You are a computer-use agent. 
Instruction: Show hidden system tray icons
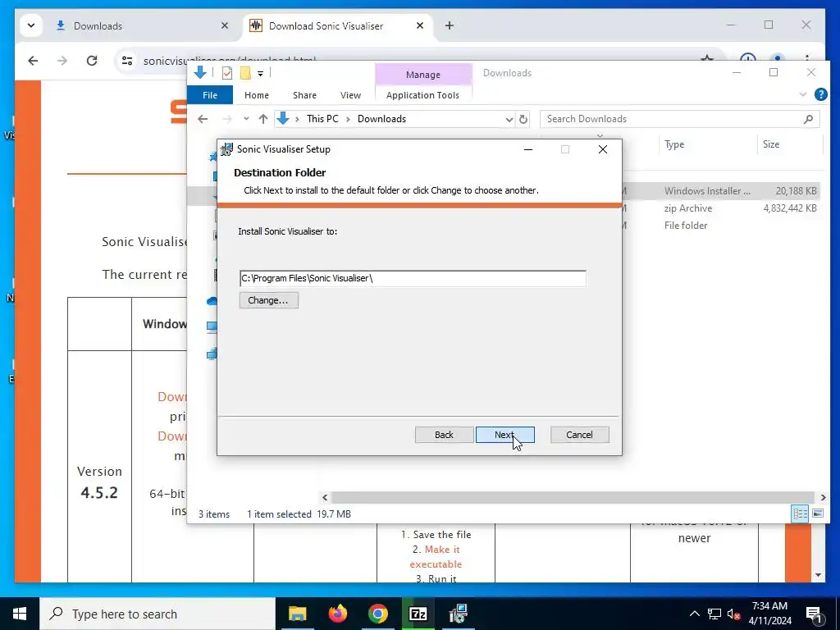694,614
